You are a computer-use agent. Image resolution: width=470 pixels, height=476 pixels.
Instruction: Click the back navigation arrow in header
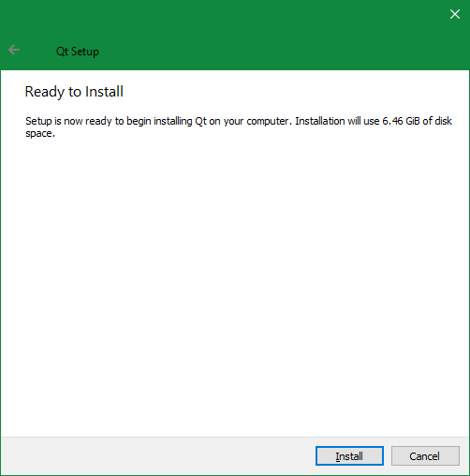14,50
